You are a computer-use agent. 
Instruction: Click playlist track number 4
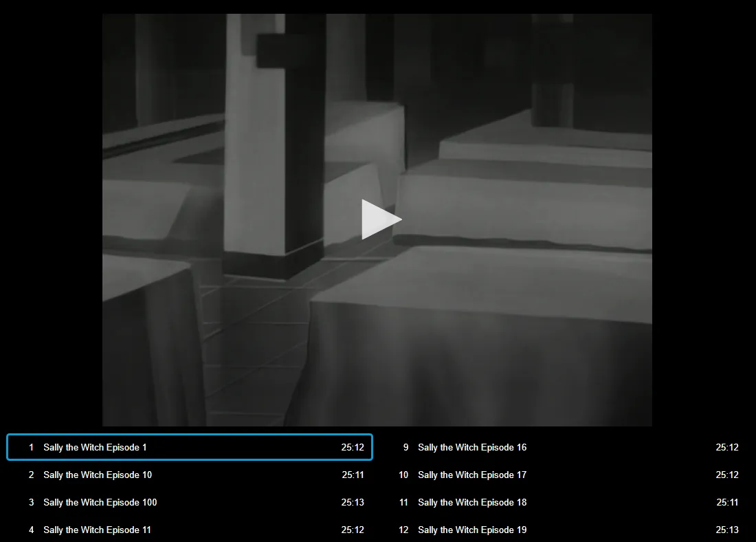(31, 530)
